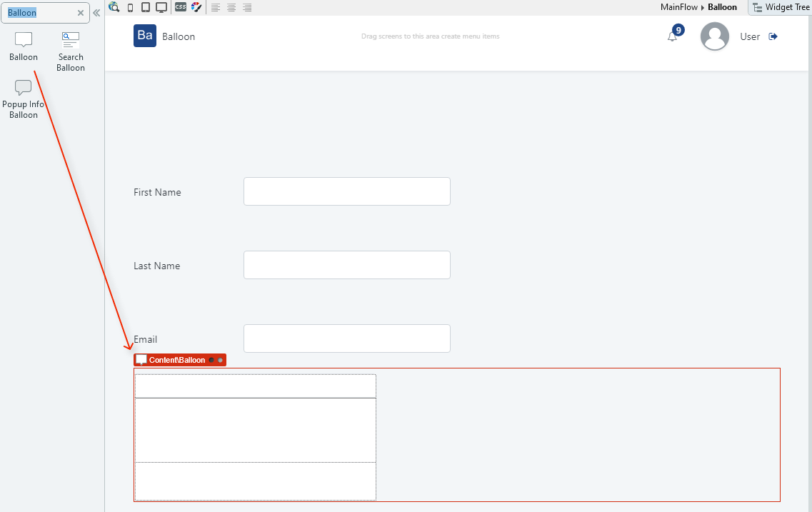Open the theme colors palette tool

[197, 7]
